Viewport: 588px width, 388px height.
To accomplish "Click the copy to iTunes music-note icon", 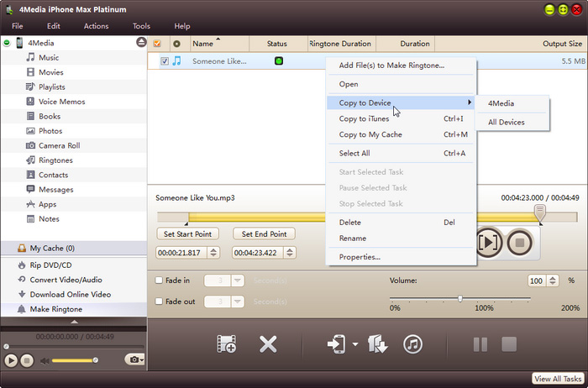I will coord(413,343).
